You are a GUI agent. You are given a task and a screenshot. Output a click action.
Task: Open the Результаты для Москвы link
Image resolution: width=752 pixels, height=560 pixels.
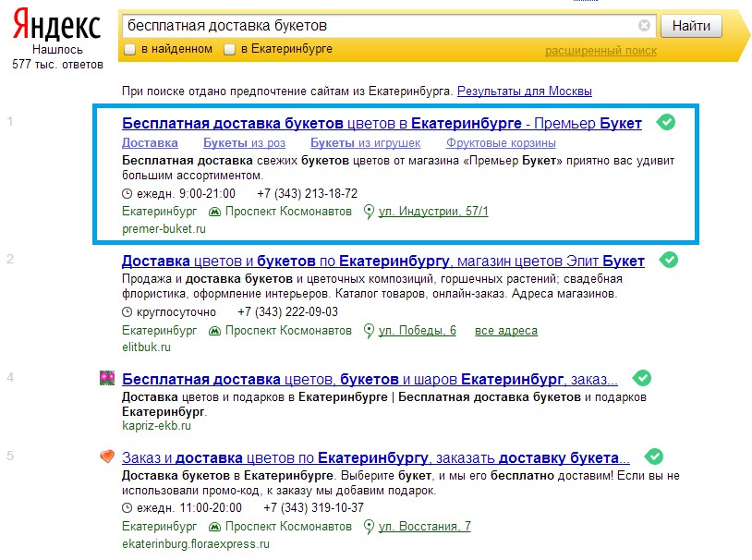525,91
